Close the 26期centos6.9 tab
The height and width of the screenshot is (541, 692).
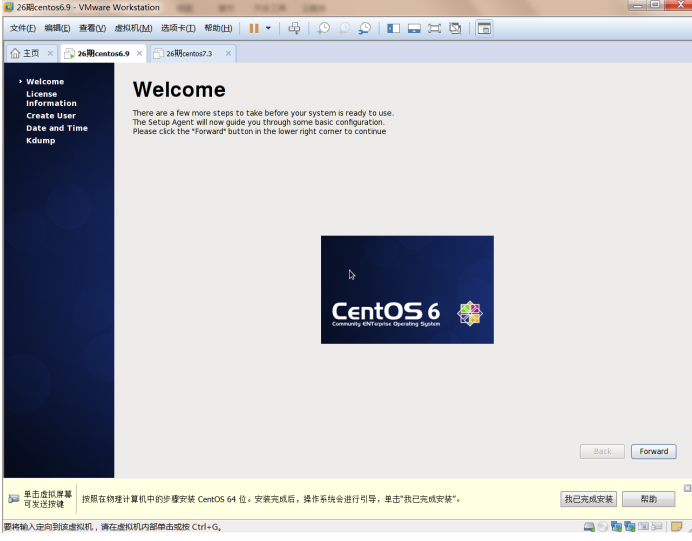pos(139,53)
